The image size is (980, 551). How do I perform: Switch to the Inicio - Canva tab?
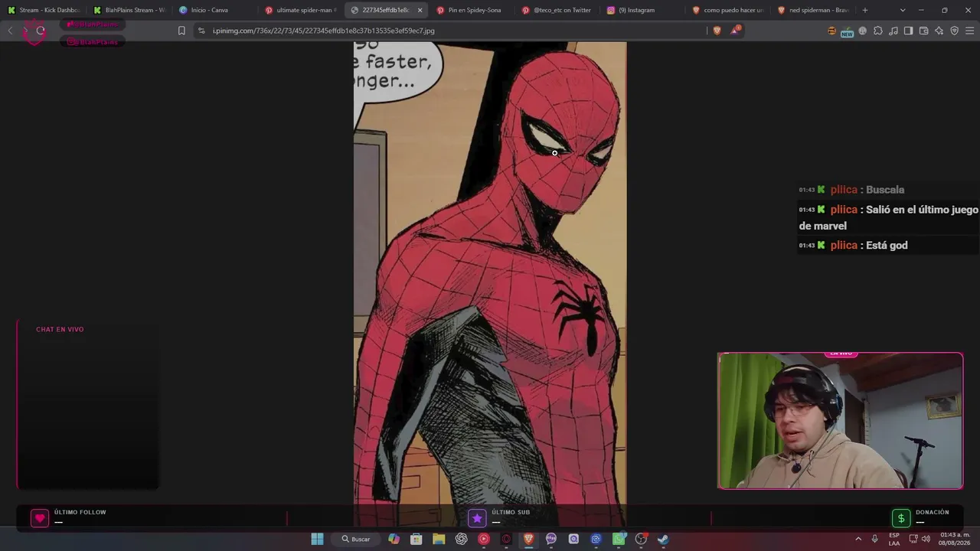tap(215, 10)
